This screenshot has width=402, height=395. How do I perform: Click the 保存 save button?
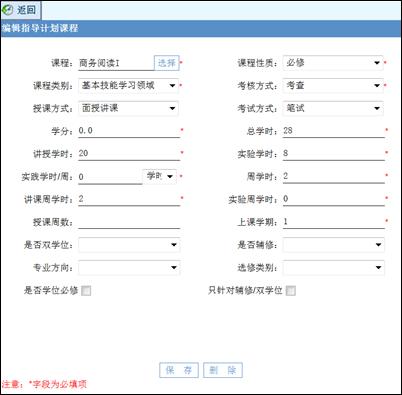click(x=179, y=370)
